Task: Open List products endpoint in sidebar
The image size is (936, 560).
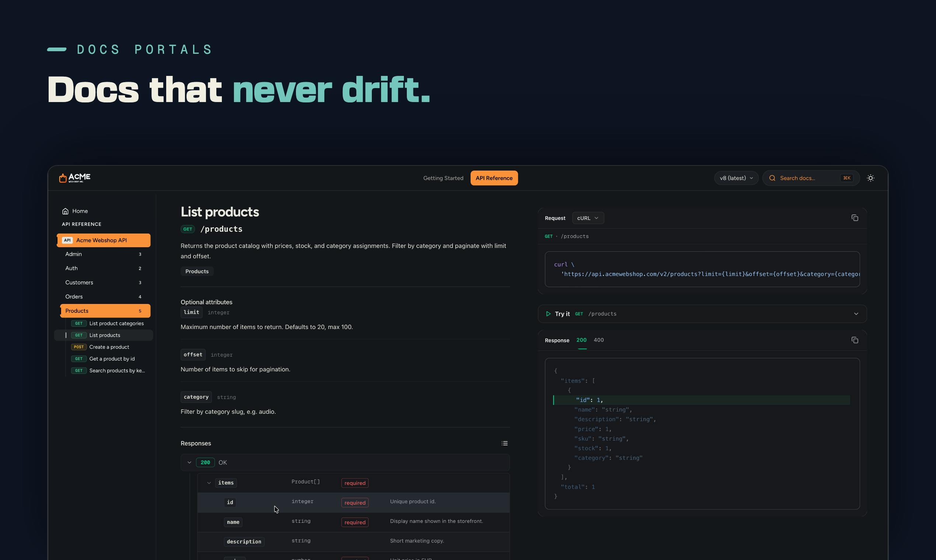Action: (104, 335)
